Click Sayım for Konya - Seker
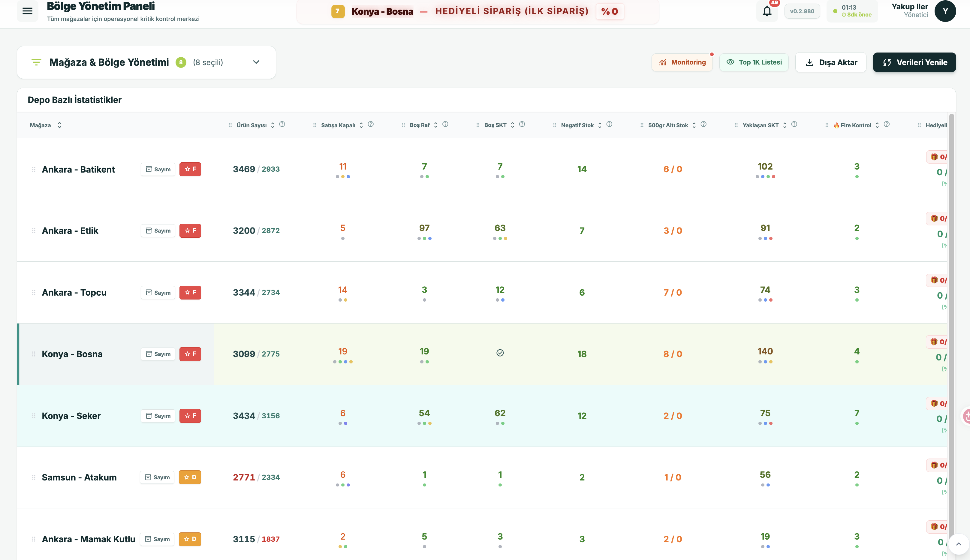 point(158,416)
